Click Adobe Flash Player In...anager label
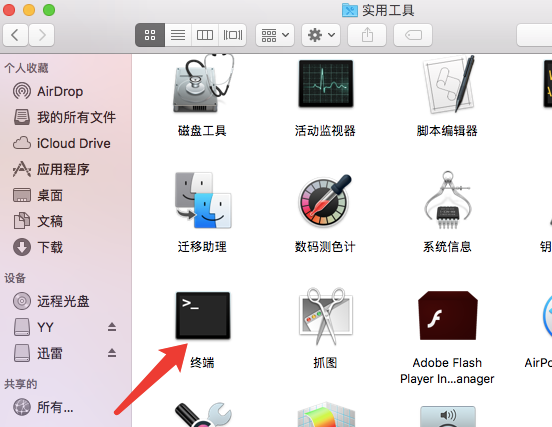Screen dimensions: 552x427 pos(447,371)
